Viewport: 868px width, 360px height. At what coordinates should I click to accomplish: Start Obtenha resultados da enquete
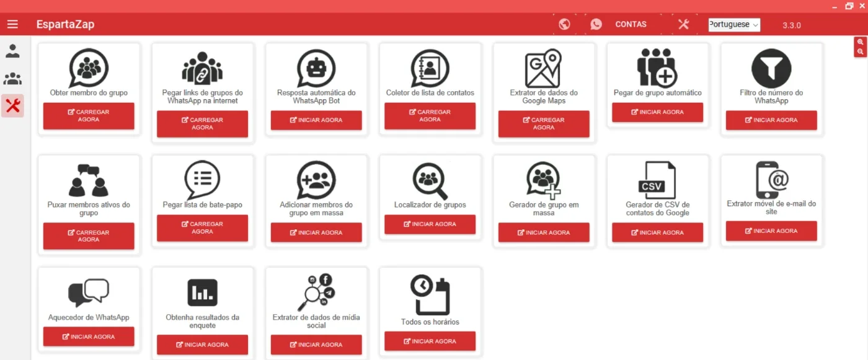tap(202, 345)
